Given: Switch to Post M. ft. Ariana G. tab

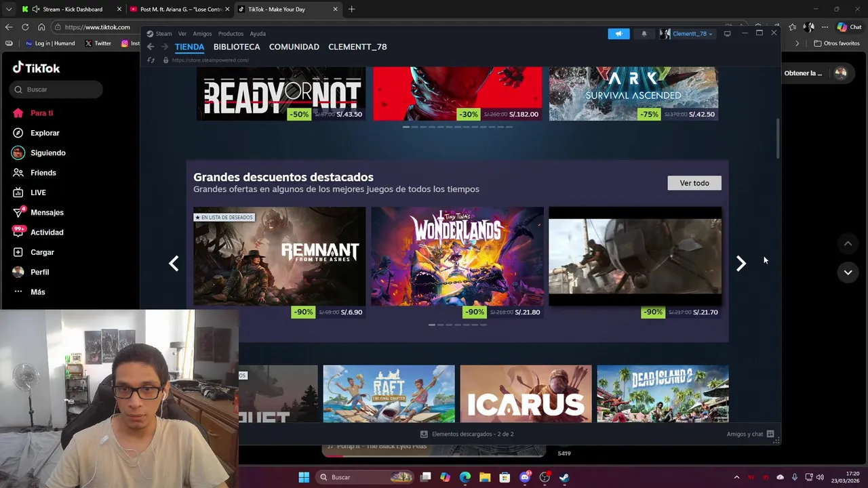Looking at the screenshot, I should click(179, 9).
